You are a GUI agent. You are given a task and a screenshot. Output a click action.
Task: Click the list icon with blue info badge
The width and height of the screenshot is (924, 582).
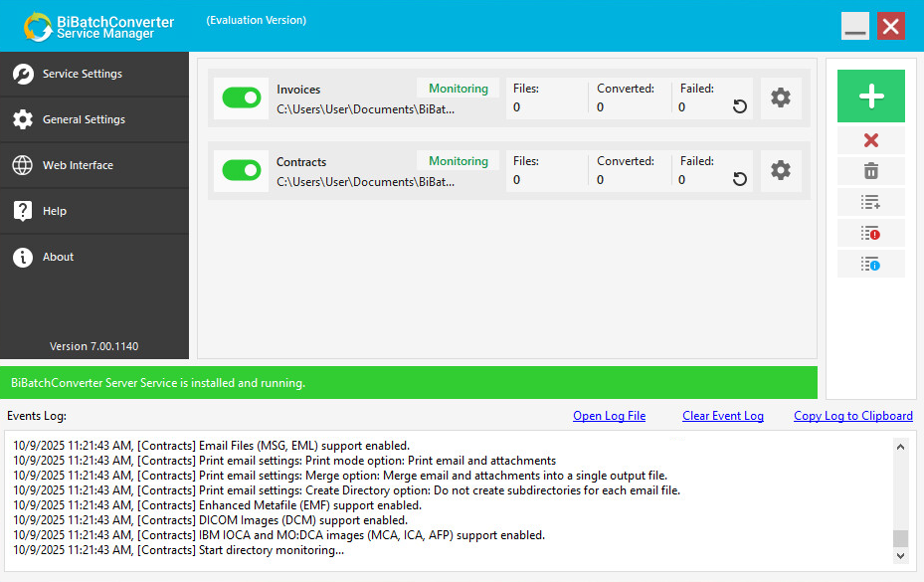870,264
